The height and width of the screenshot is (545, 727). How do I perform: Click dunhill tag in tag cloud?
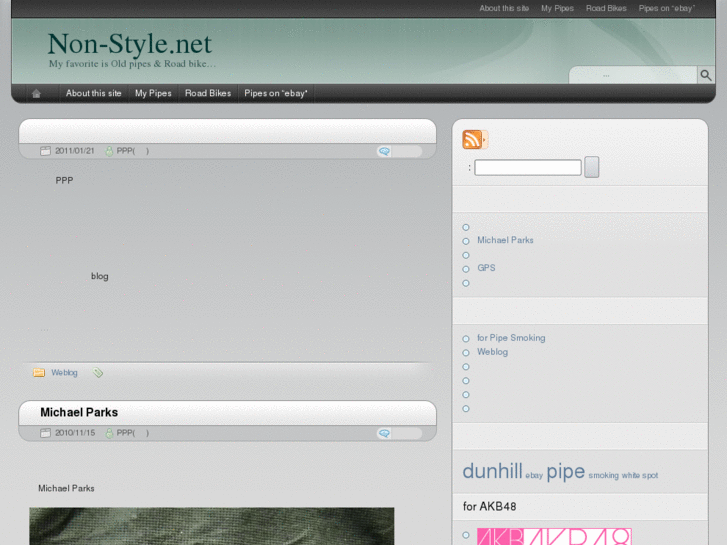492,471
